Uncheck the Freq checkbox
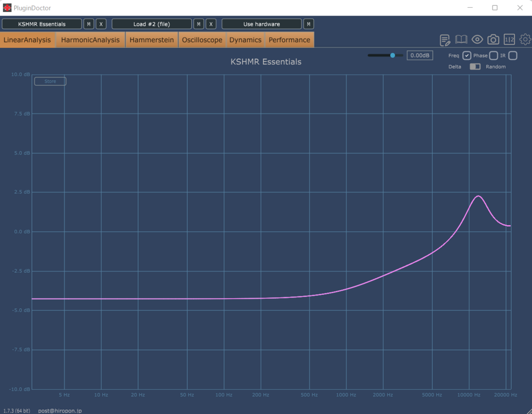This screenshot has height=414, width=532. point(467,55)
